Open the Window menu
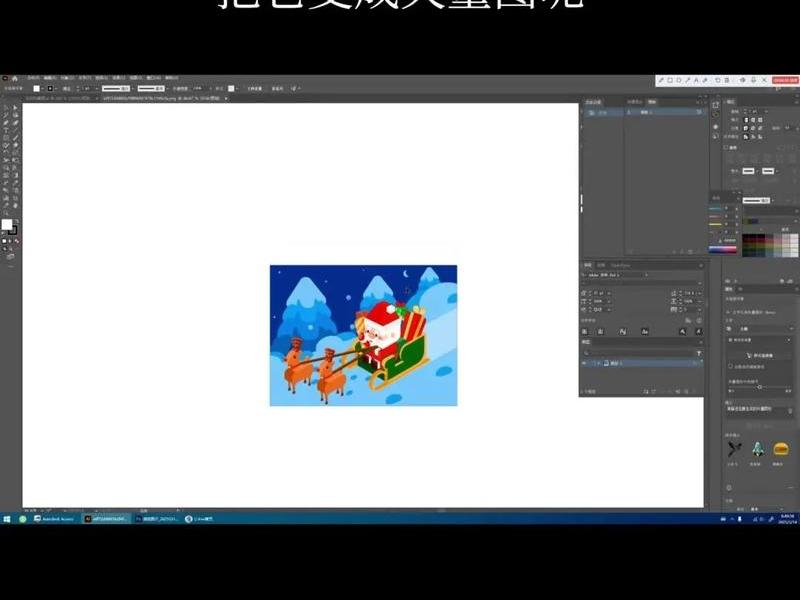 click(x=154, y=78)
